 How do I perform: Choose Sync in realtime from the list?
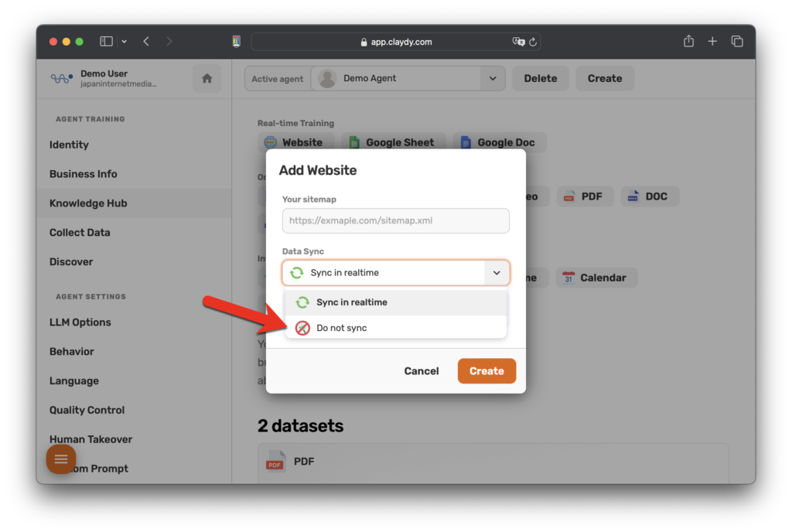351,302
